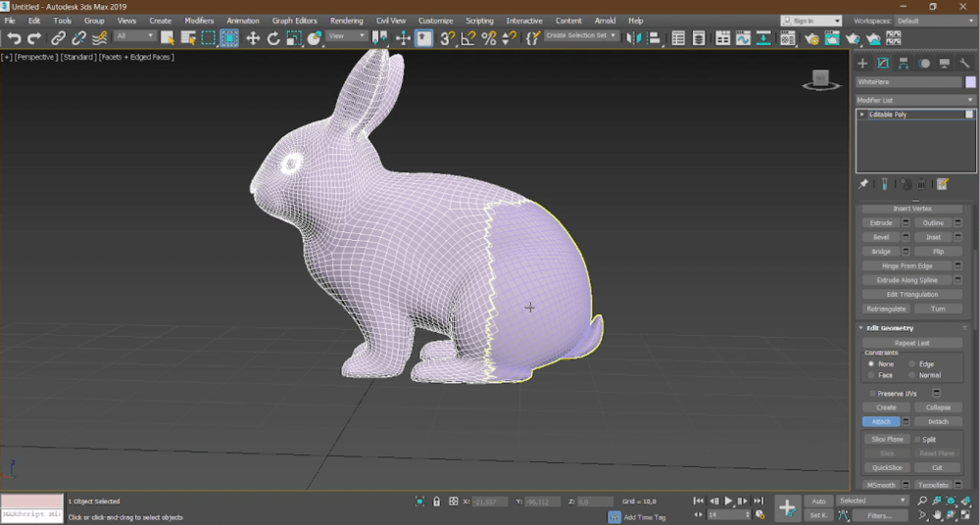Image resolution: width=980 pixels, height=525 pixels.
Task: Open the Rendering menu
Action: [346, 21]
